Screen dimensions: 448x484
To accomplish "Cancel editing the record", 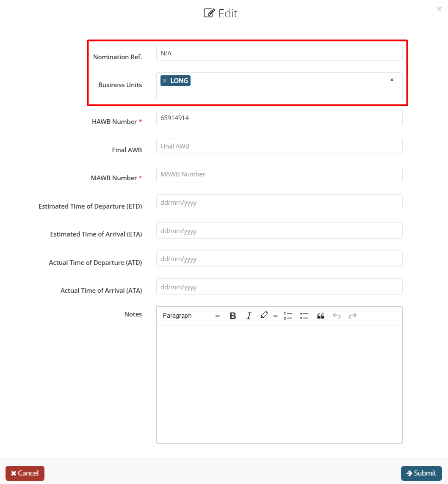I will coord(25,473).
